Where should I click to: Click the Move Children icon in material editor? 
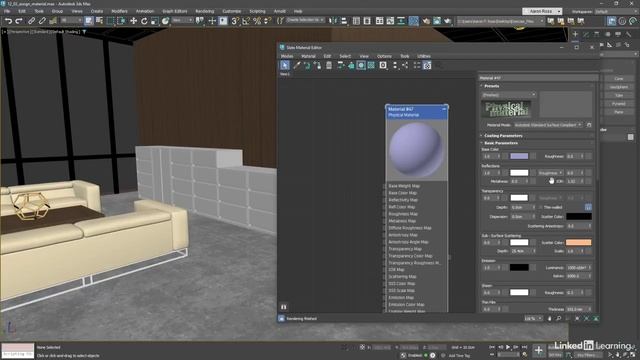click(340, 65)
